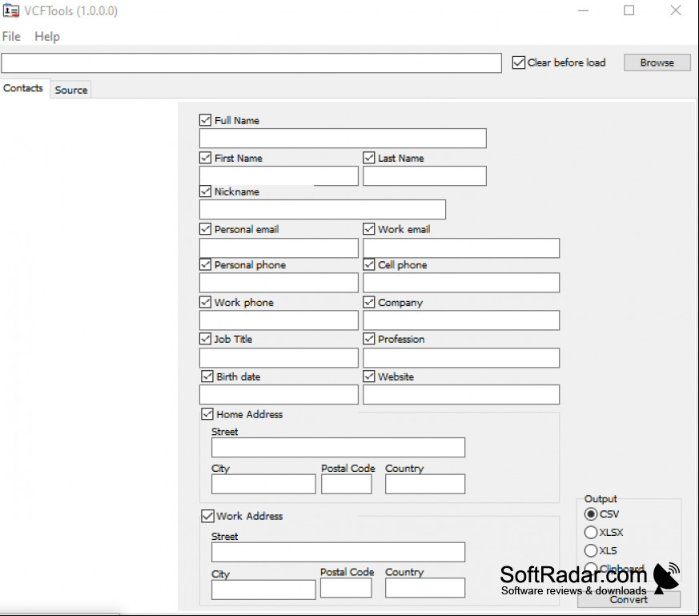Image resolution: width=699 pixels, height=616 pixels.
Task: Focus the Personal phone text field
Action: click(279, 283)
